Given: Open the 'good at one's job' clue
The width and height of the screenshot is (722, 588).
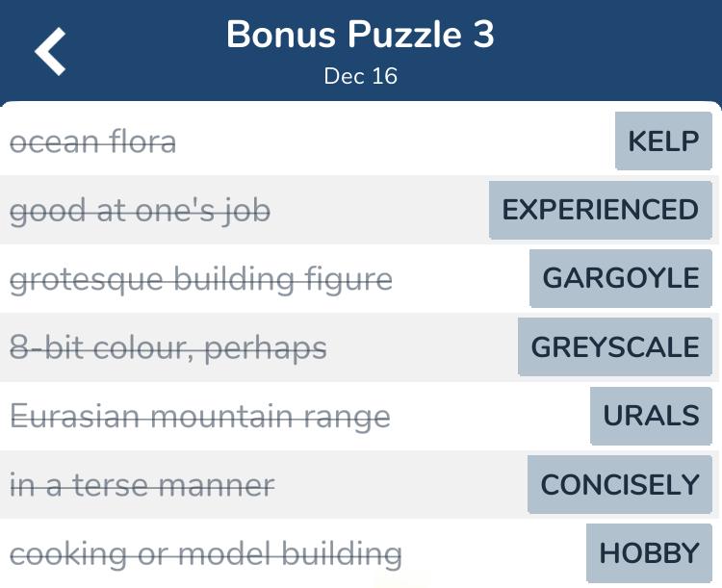Looking at the screenshot, I should (140, 212).
